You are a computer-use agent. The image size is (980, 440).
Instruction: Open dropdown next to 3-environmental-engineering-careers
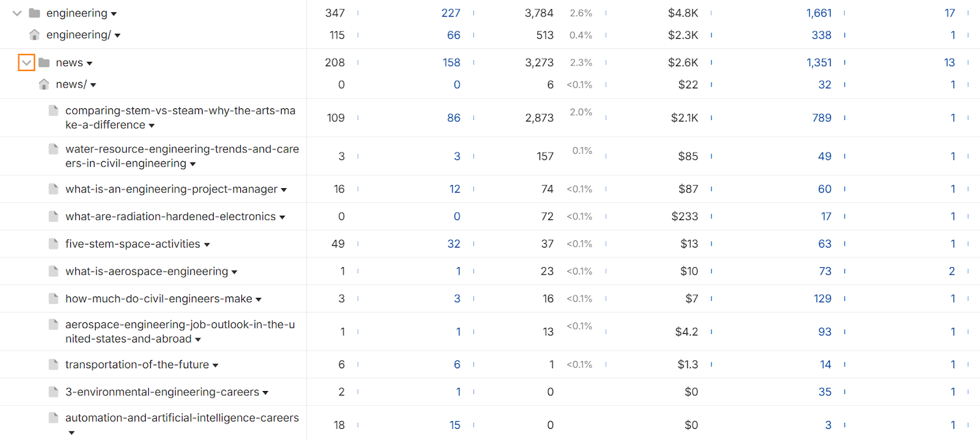click(x=265, y=392)
